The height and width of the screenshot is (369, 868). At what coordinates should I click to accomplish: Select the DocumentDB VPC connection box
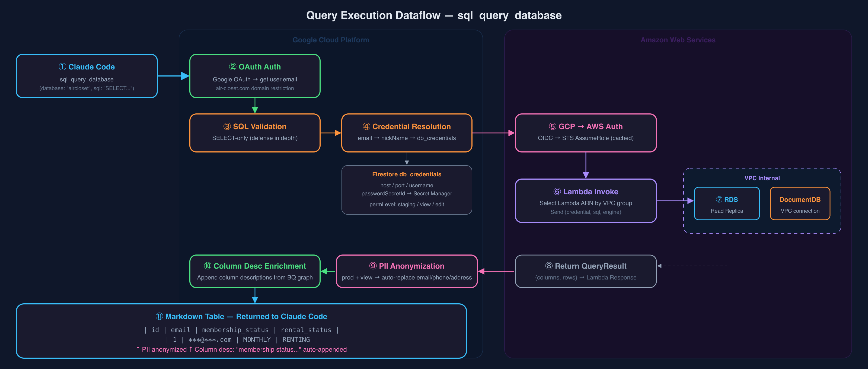click(x=800, y=203)
